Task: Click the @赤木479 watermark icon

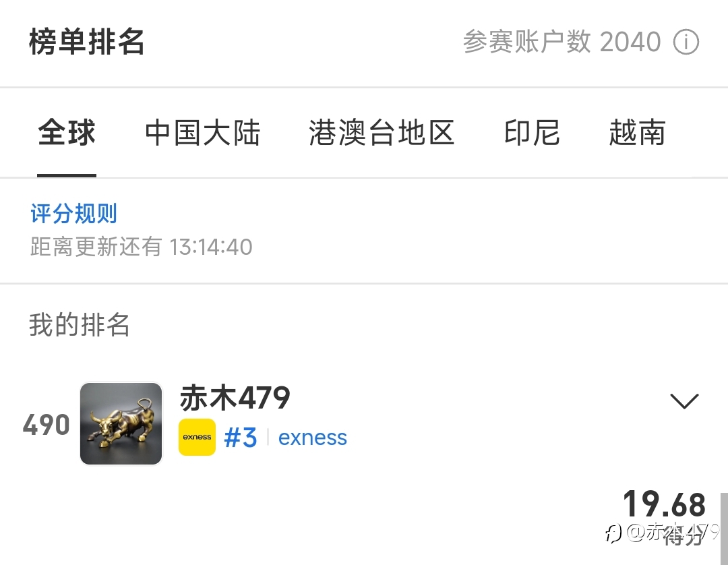Action: [614, 533]
